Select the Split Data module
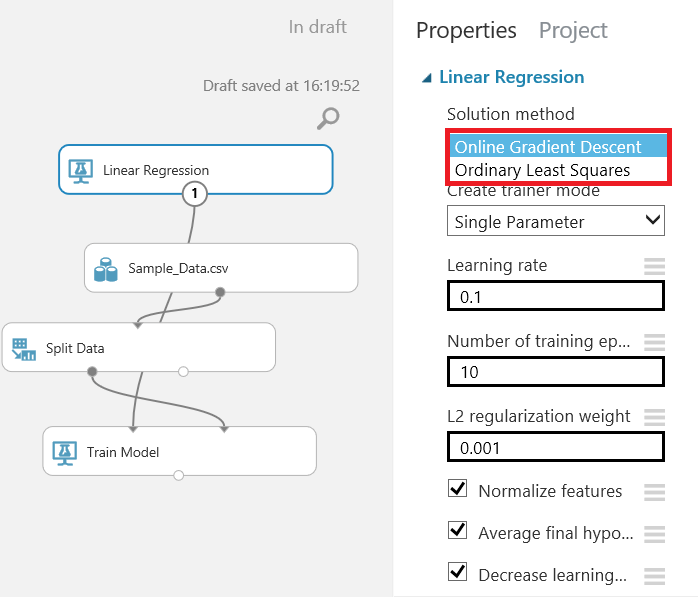Viewport: 698px width, 597px height. pyautogui.click(x=138, y=347)
